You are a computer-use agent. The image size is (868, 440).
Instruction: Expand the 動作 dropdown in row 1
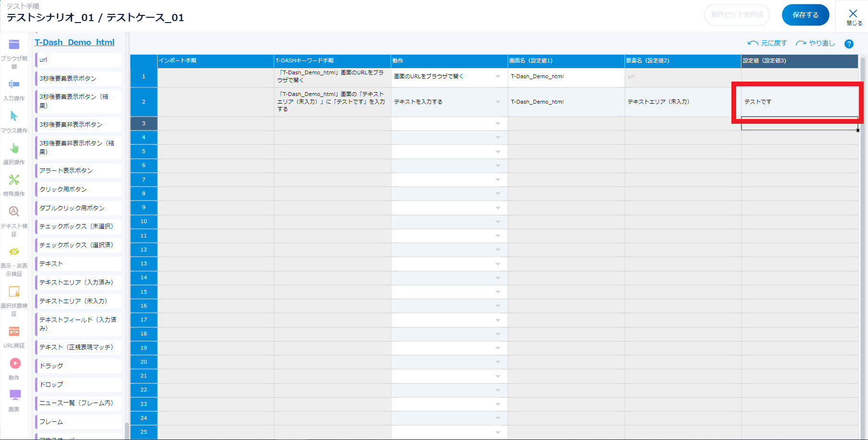click(x=498, y=77)
